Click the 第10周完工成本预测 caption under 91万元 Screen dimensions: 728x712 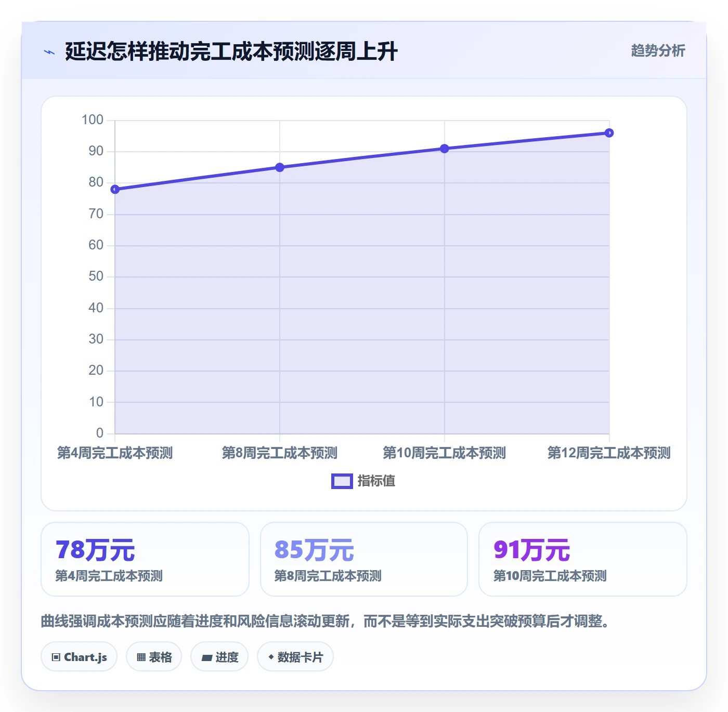(550, 576)
